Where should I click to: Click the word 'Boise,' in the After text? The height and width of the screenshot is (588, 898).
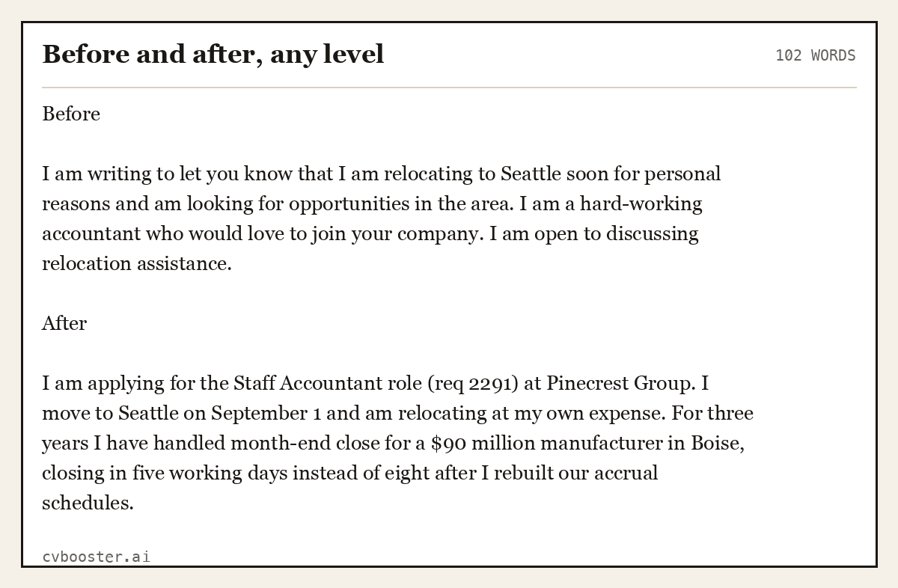pos(717,443)
